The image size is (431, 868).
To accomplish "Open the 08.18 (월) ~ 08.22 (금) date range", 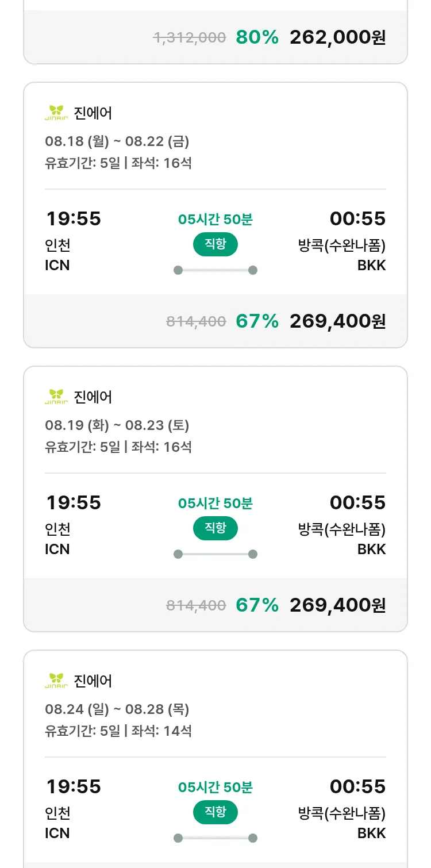I will click(x=117, y=141).
